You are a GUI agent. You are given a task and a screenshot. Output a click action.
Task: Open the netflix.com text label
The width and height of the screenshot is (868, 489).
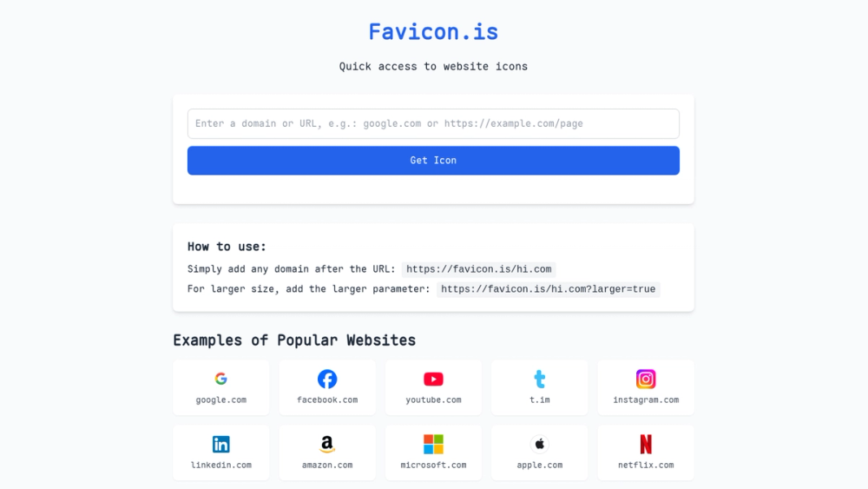click(646, 466)
